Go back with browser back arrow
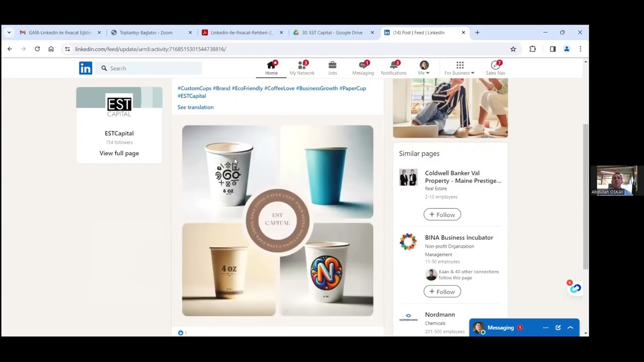The image size is (644, 362). (10, 49)
